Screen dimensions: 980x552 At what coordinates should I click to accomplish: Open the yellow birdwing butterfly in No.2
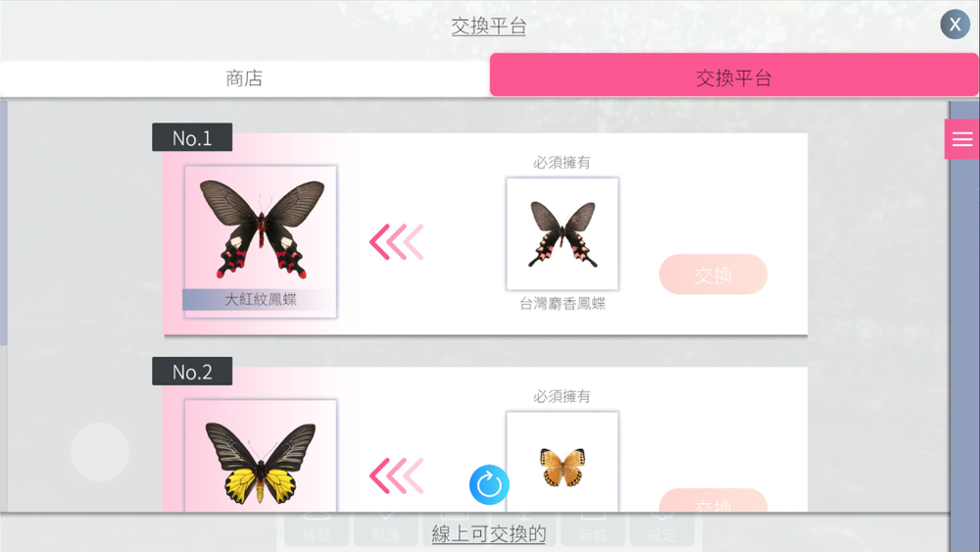click(x=261, y=456)
